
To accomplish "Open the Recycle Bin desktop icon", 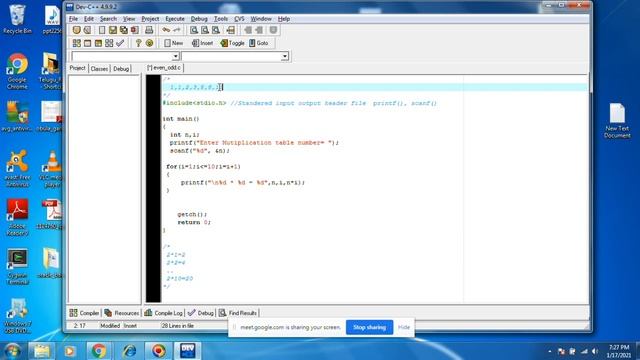I will point(17,19).
